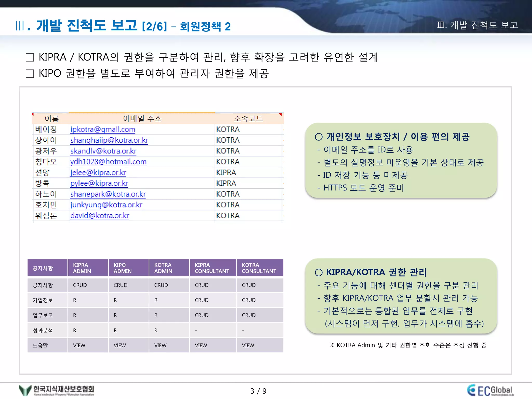Screen dimensions: 532x399
Task: Click the ECGlobal logo in footer
Action: point(490,390)
